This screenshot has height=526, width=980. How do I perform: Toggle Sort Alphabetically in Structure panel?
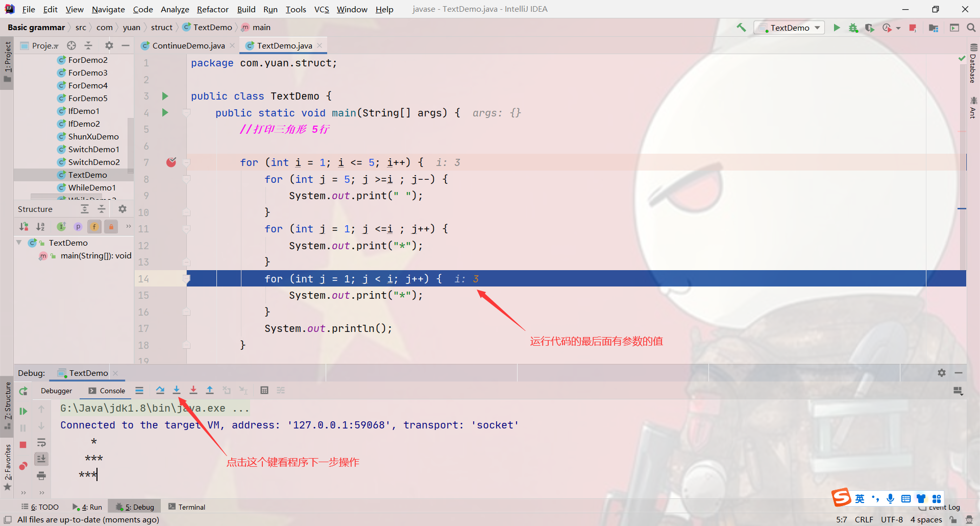coord(41,227)
